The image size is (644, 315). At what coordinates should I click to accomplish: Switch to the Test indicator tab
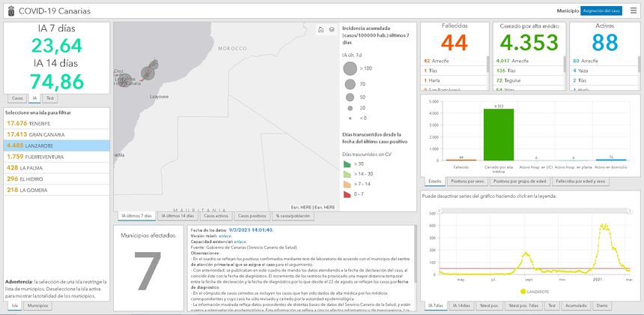tap(49, 98)
